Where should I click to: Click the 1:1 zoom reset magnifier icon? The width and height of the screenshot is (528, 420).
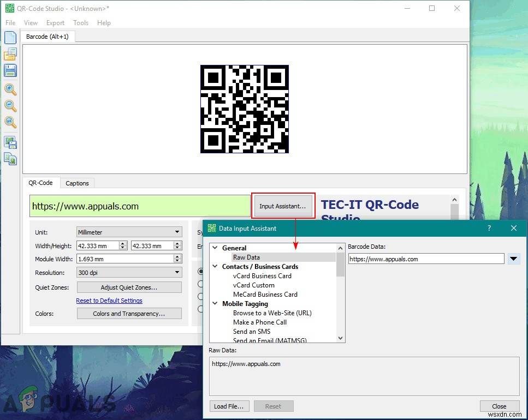pyautogui.click(x=10, y=122)
